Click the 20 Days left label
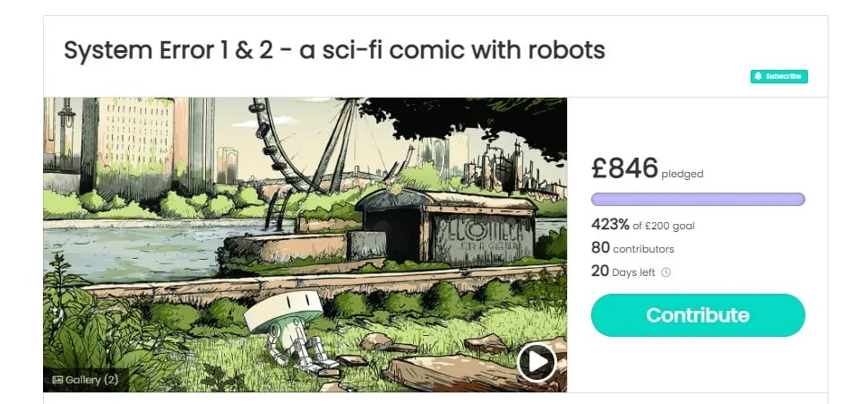 (623, 271)
